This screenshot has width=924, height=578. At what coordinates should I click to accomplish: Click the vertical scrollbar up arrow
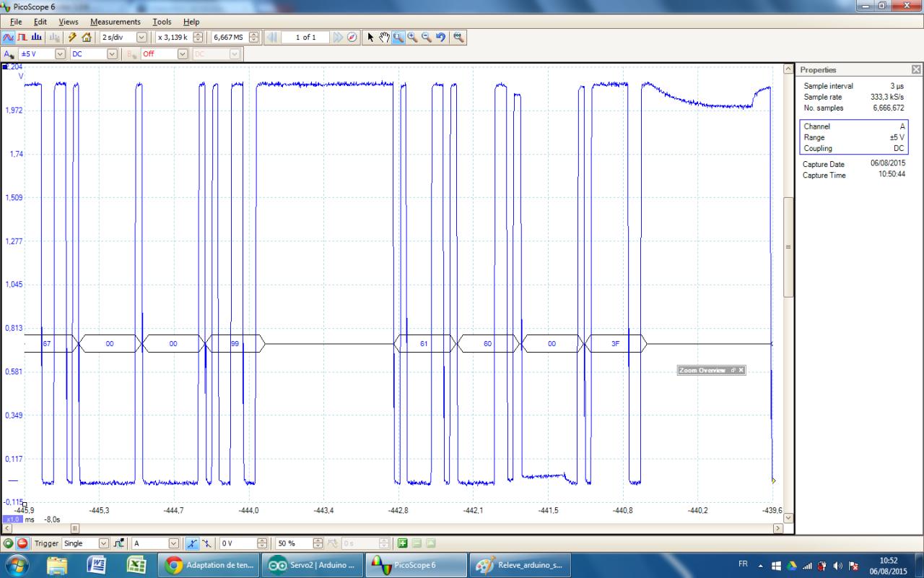[x=788, y=69]
